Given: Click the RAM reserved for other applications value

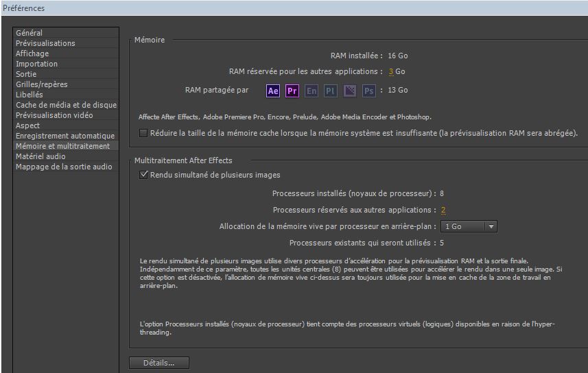Looking at the screenshot, I should 391,71.
